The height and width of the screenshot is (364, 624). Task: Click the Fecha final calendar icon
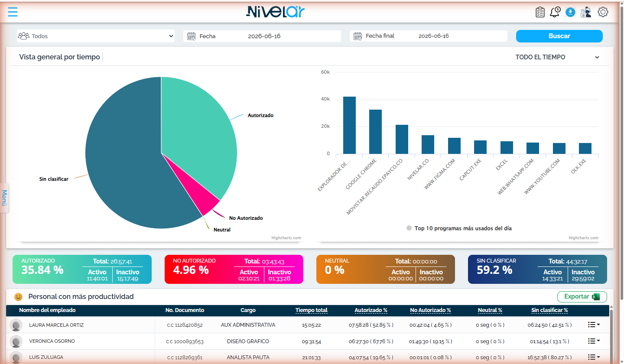point(357,36)
